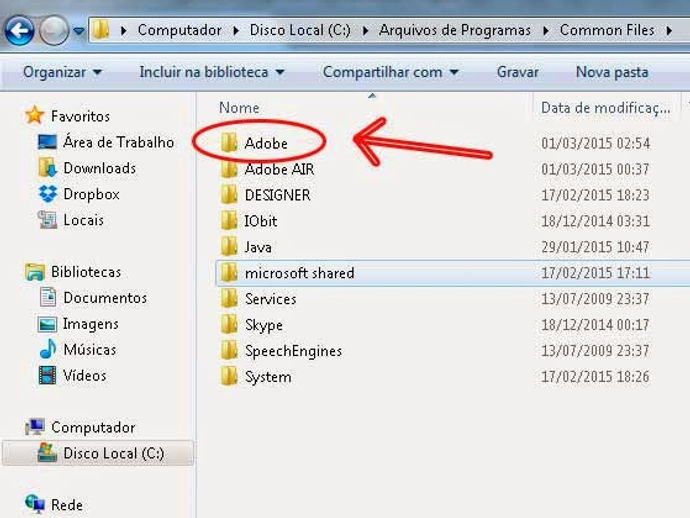The width and height of the screenshot is (690, 518).
Task: Click date 17/02/2015 18:26 of System
Action: [x=595, y=377]
